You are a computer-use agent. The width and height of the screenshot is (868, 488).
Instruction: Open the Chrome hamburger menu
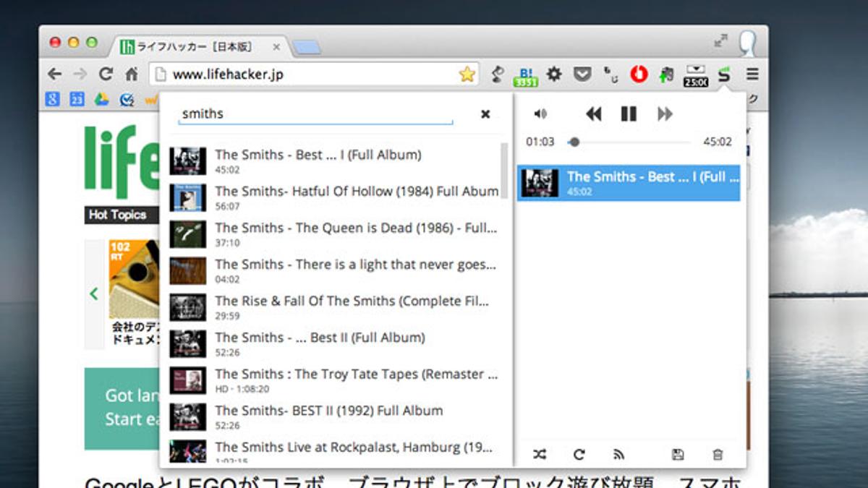(x=752, y=74)
